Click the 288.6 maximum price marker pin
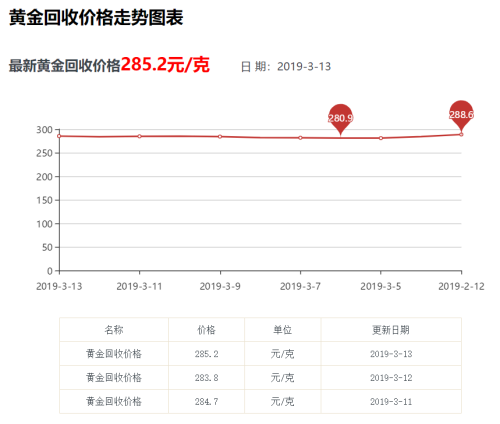Screen dimensions: 500x424 (461, 115)
